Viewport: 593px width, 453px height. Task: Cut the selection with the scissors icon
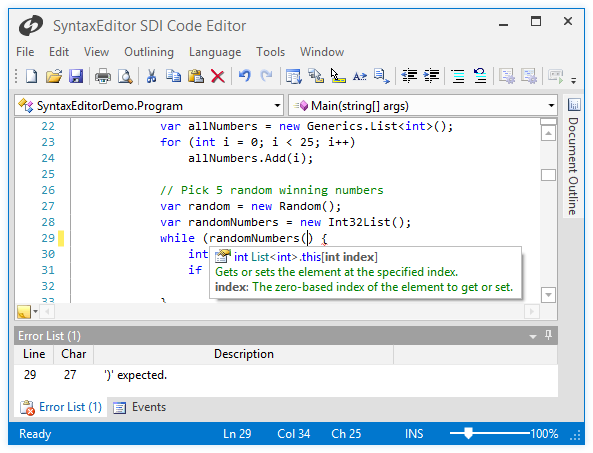[x=151, y=76]
